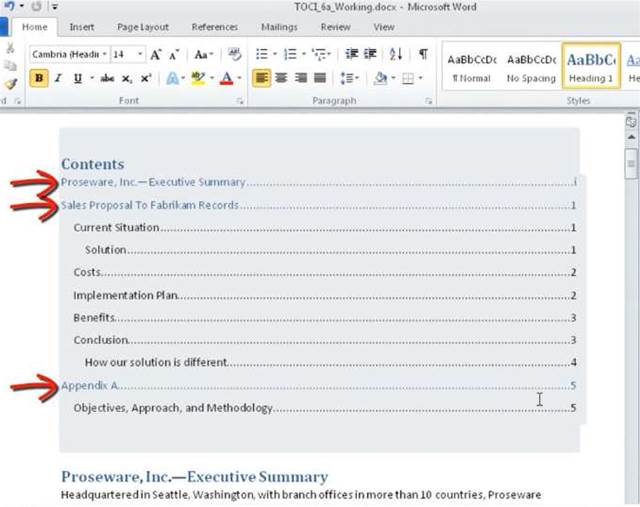Open the font size dropdown
Image resolution: width=640 pixels, height=507 pixels.
[x=140, y=54]
